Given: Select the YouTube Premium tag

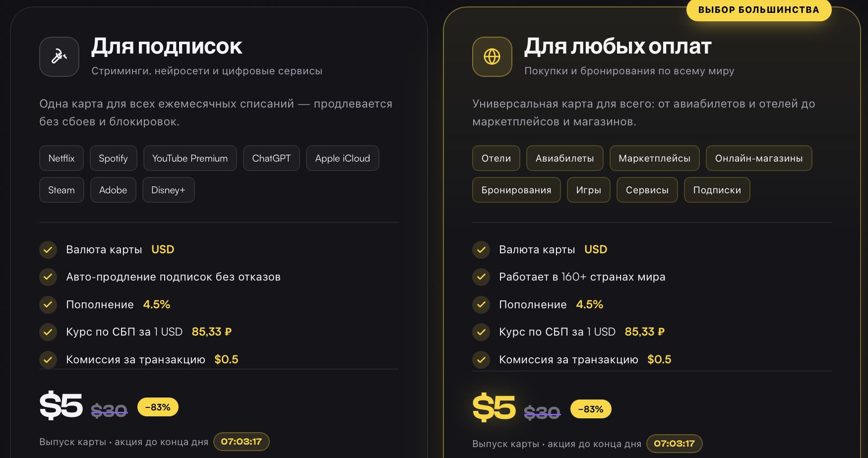Looking at the screenshot, I should click(190, 158).
